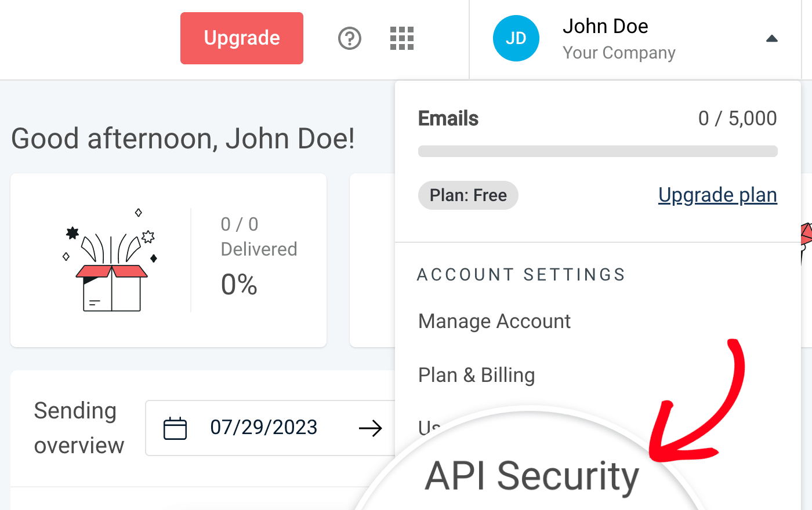Select Plan & Billing from the menu

(476, 375)
